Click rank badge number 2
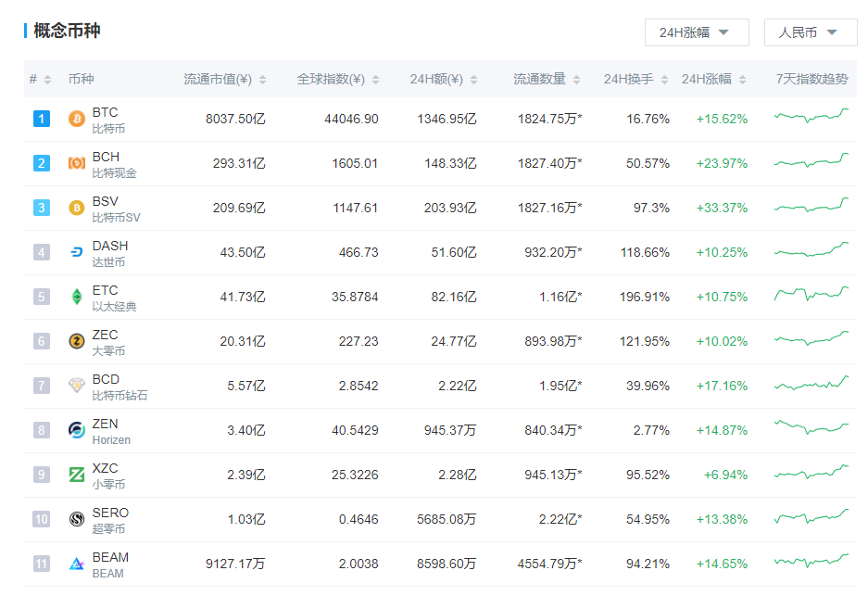Viewport: 868px width, 596px height. coord(42,163)
